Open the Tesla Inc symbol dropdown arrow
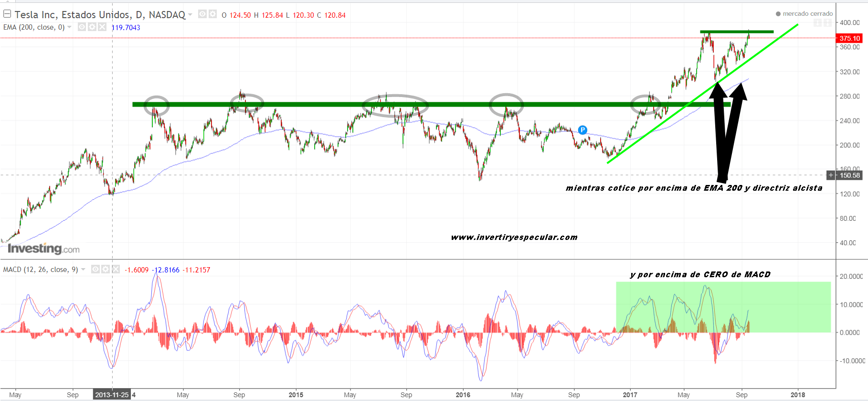The height and width of the screenshot is (401, 868). [x=190, y=14]
